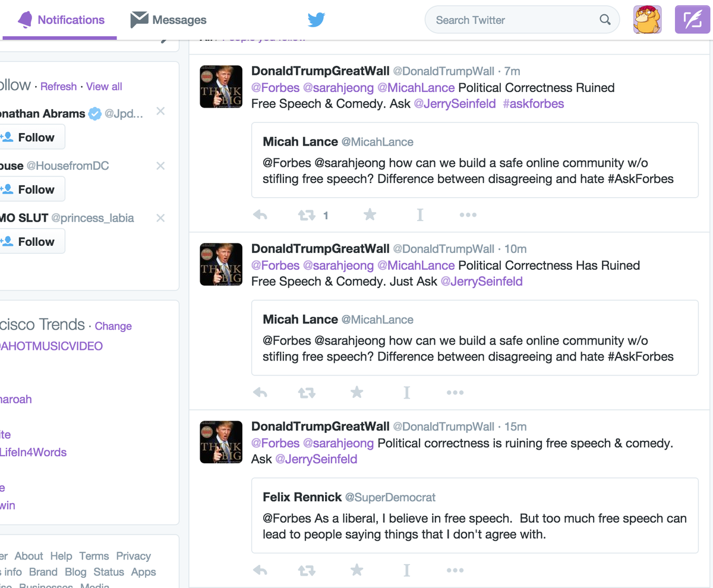Open quoted Felix Rennick tweet
Image resolution: width=713 pixels, height=588 pixels.
pyautogui.click(x=475, y=516)
